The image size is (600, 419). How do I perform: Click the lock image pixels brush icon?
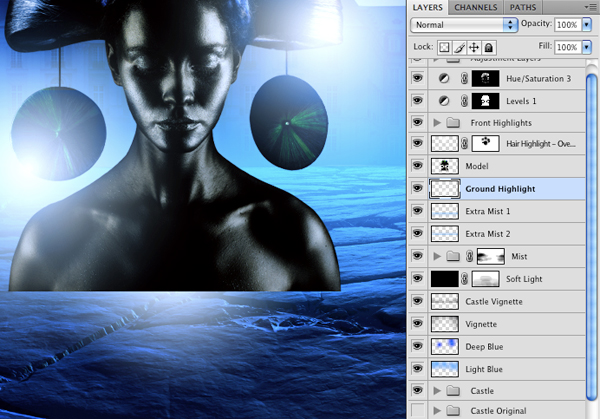click(459, 47)
